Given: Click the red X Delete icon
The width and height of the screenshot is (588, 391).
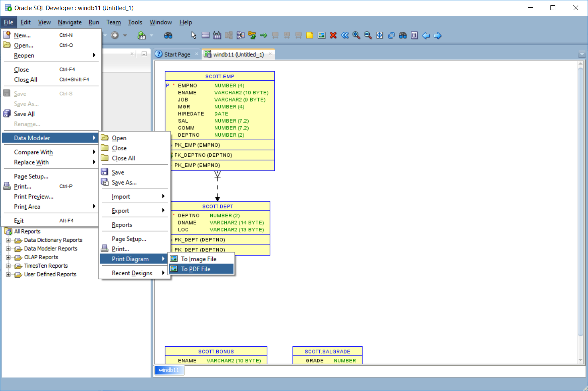Looking at the screenshot, I should pos(333,35).
